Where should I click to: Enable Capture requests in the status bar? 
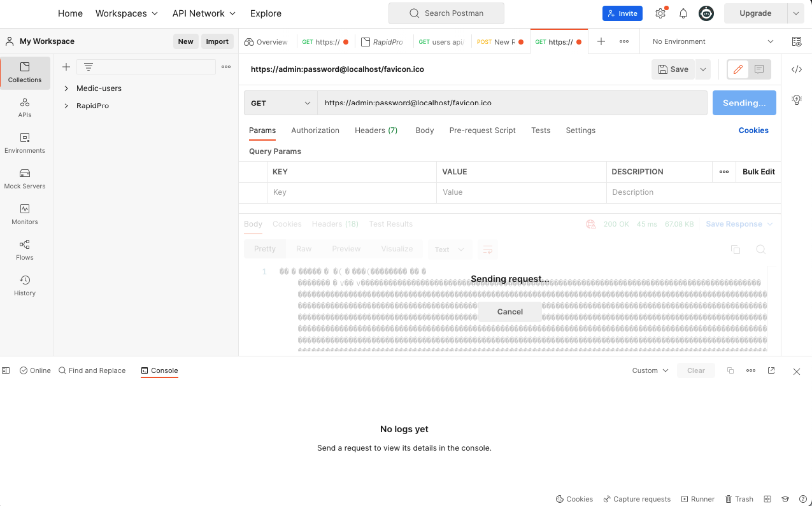pyautogui.click(x=637, y=499)
